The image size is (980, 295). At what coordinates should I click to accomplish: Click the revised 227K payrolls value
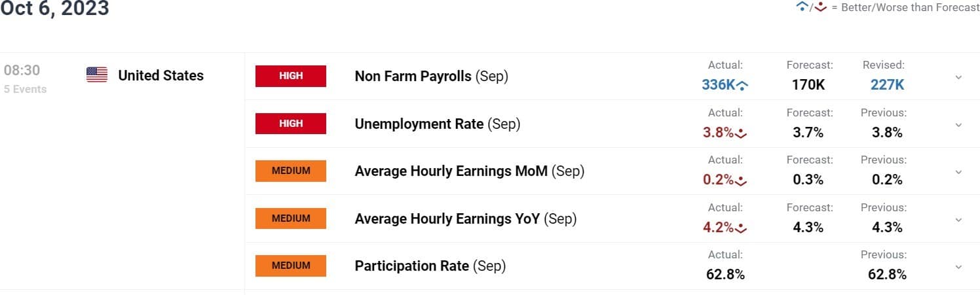(887, 84)
